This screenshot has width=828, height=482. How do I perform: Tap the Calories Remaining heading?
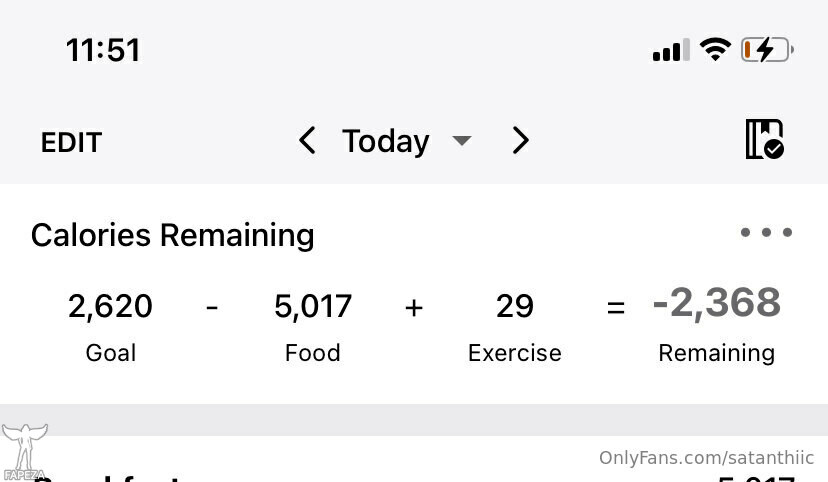coord(173,235)
